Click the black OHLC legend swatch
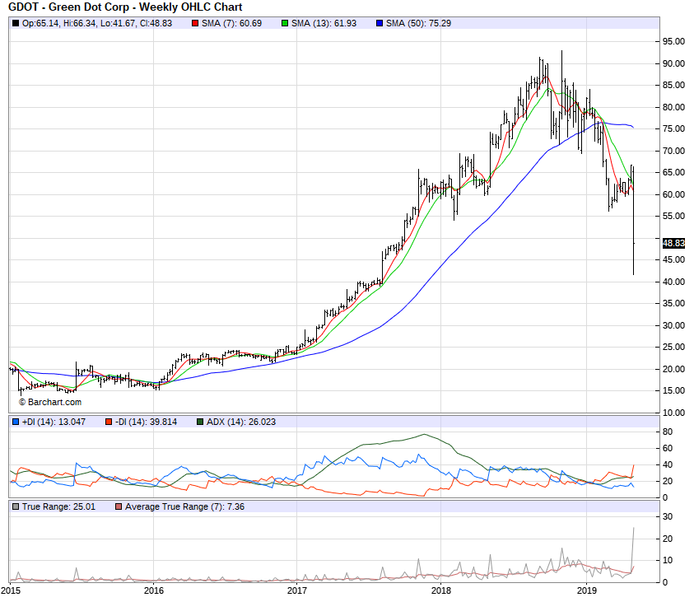The height and width of the screenshot is (616, 694). click(x=16, y=24)
